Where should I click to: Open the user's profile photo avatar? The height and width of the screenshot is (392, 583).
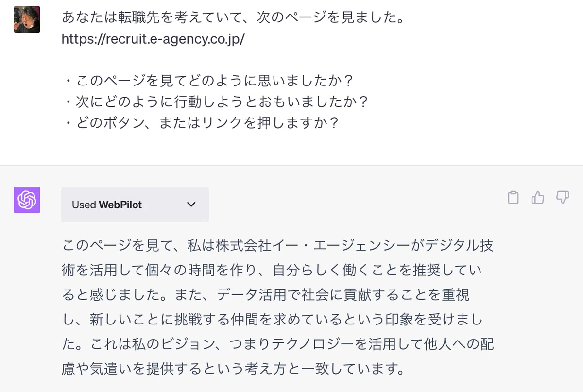[x=27, y=19]
